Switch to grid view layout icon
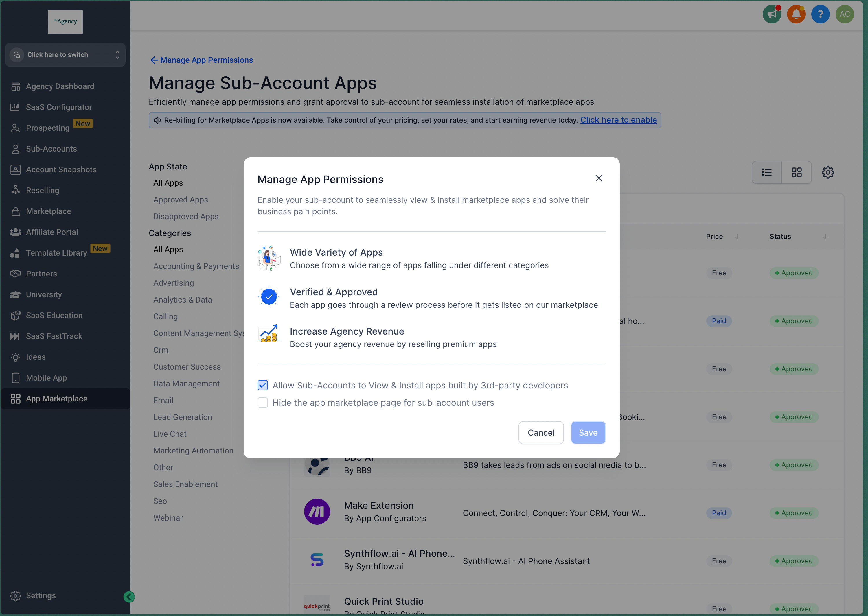The width and height of the screenshot is (868, 616). [796, 173]
